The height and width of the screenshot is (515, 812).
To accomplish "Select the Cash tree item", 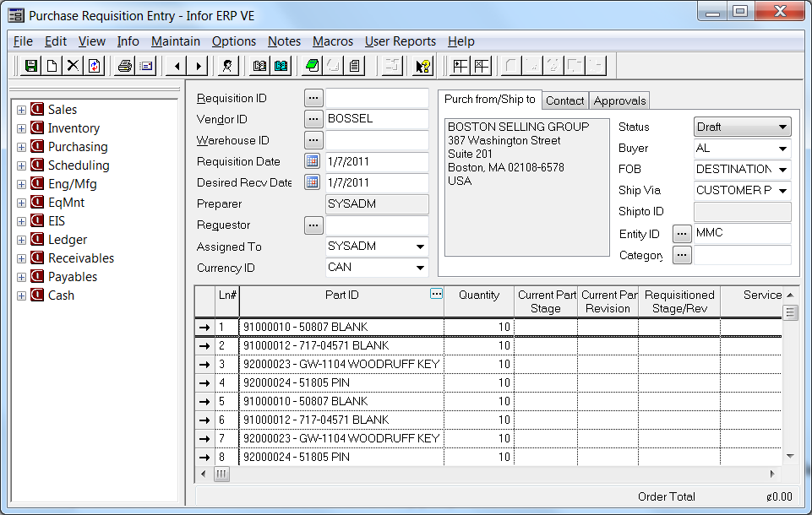I will [61, 295].
